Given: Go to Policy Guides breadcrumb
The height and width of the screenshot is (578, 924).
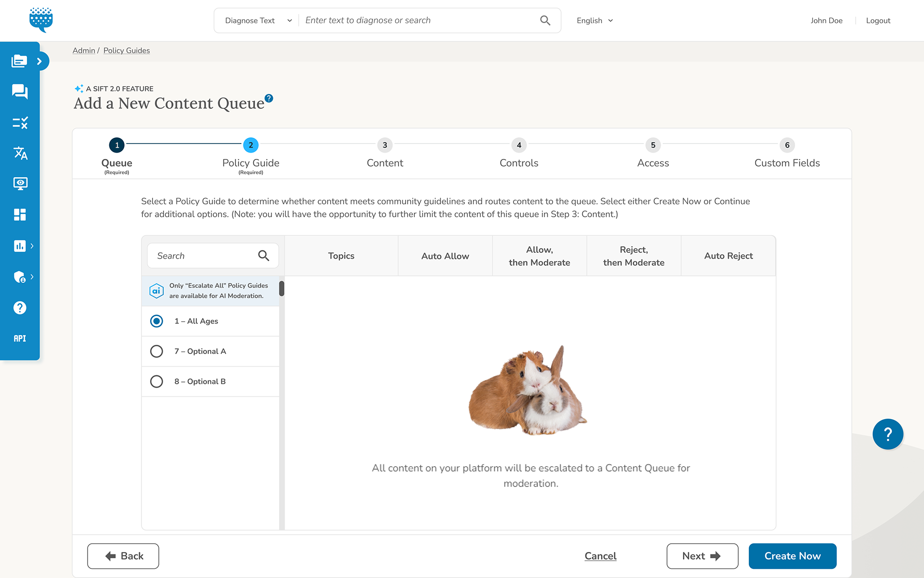Looking at the screenshot, I should point(127,51).
